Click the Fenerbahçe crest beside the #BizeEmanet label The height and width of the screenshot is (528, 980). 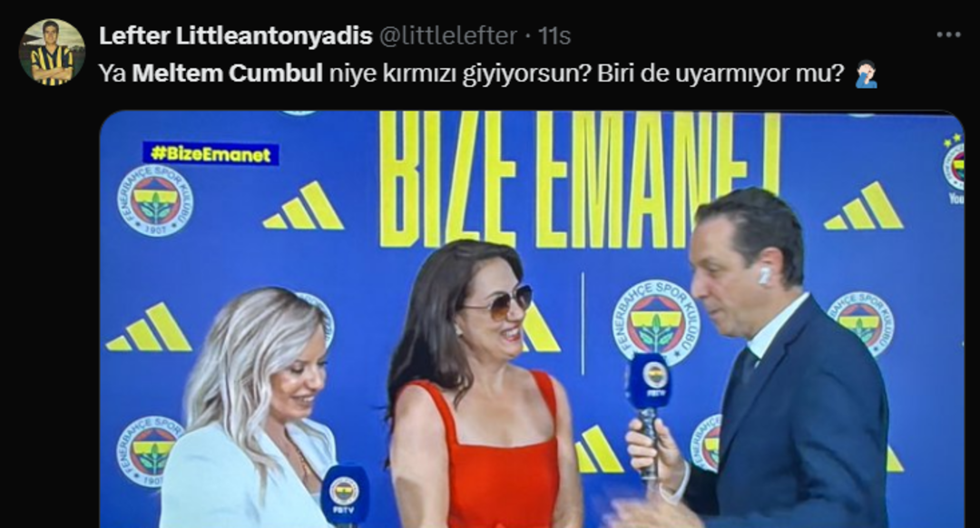point(155,200)
